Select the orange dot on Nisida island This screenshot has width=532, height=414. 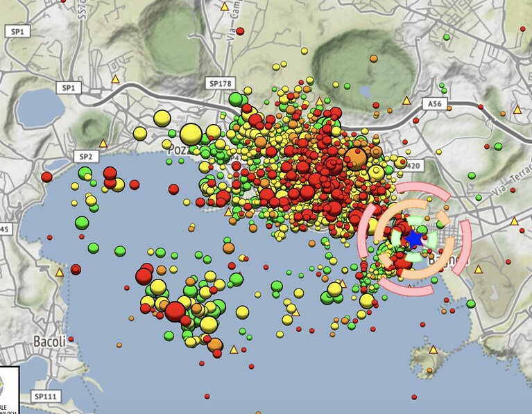tap(429, 370)
